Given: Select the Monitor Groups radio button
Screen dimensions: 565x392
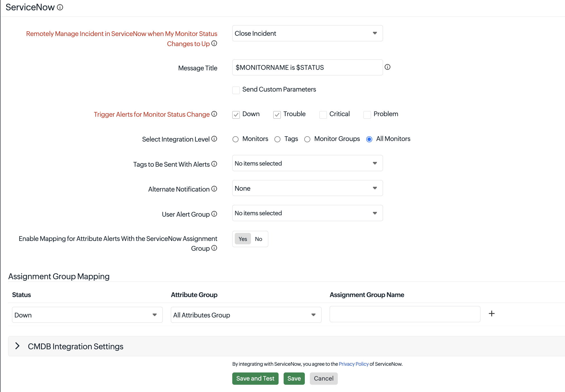Looking at the screenshot, I should 307,139.
